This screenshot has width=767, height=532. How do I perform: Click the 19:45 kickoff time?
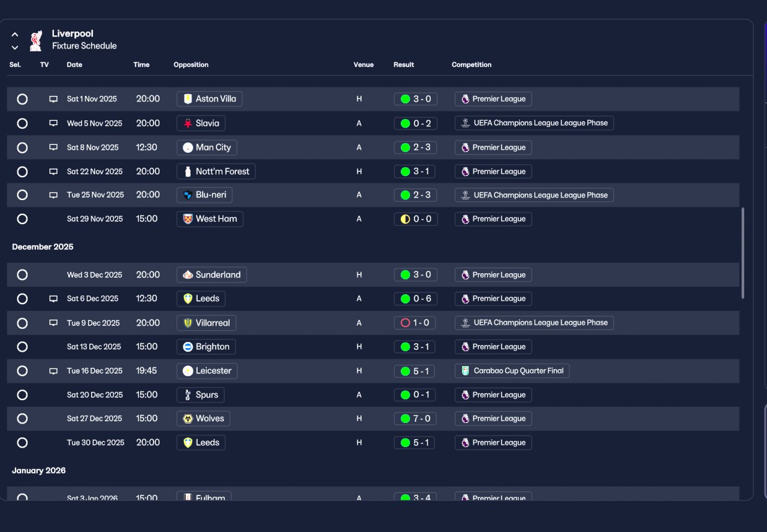(x=146, y=371)
